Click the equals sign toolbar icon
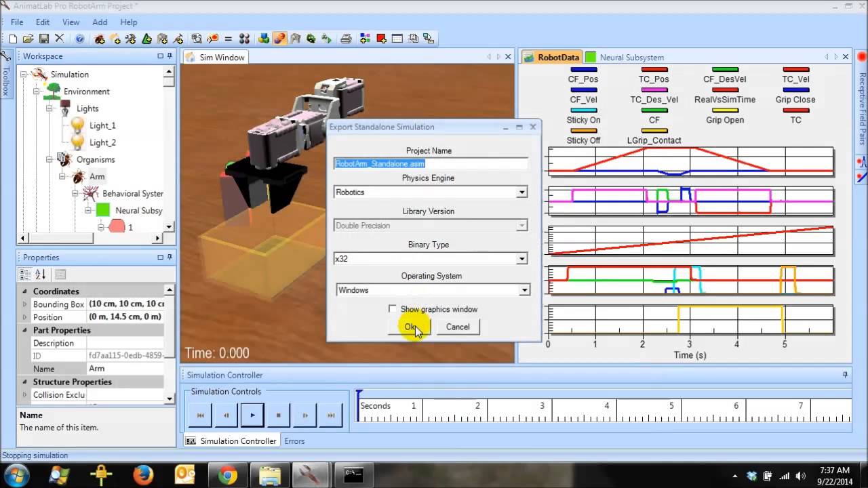868x488 pixels. click(x=228, y=39)
